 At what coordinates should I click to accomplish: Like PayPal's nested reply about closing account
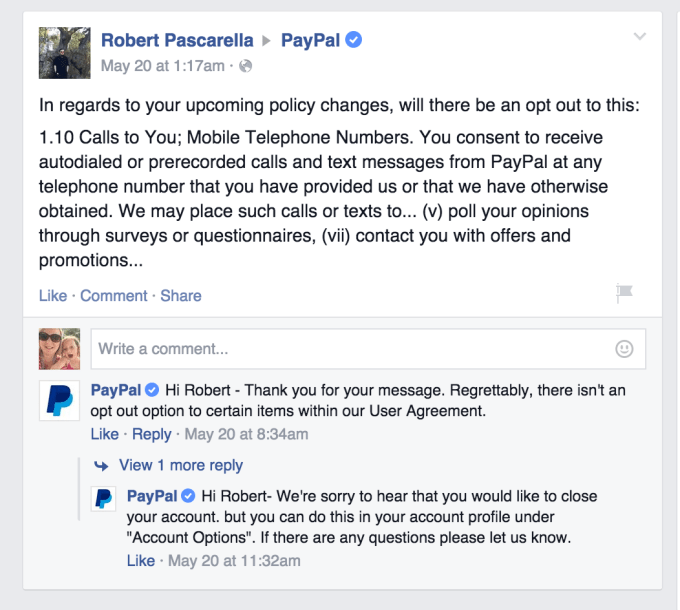140,561
